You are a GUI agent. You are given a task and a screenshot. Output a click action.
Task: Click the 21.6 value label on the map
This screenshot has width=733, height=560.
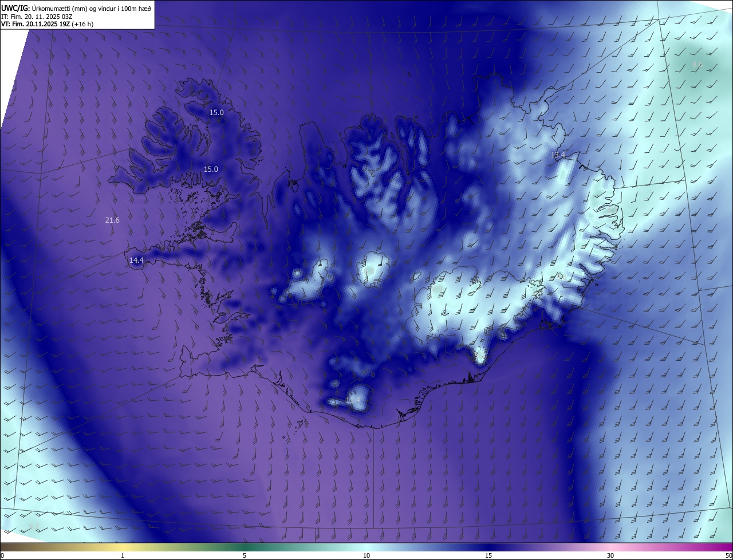(x=112, y=220)
